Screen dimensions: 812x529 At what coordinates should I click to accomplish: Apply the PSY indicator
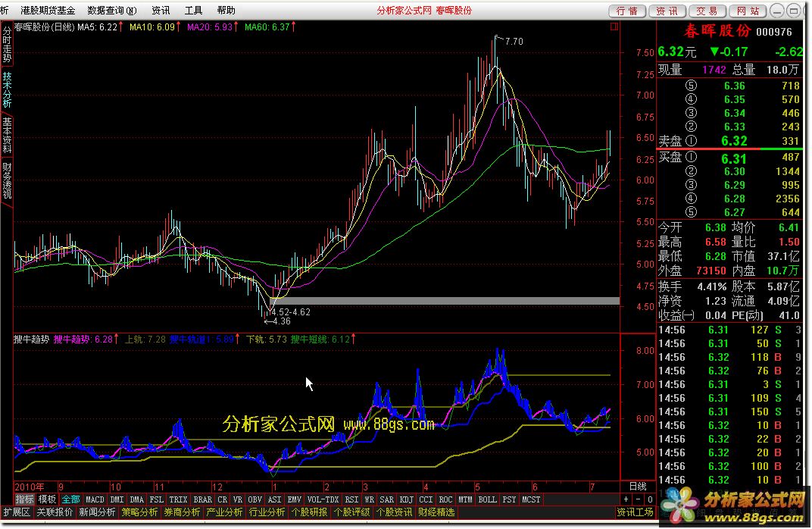tap(509, 499)
